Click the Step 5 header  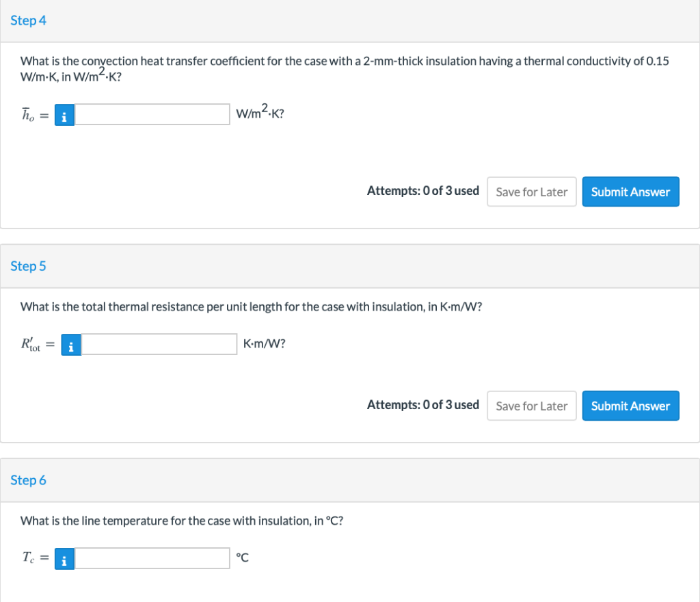pyautogui.click(x=29, y=266)
